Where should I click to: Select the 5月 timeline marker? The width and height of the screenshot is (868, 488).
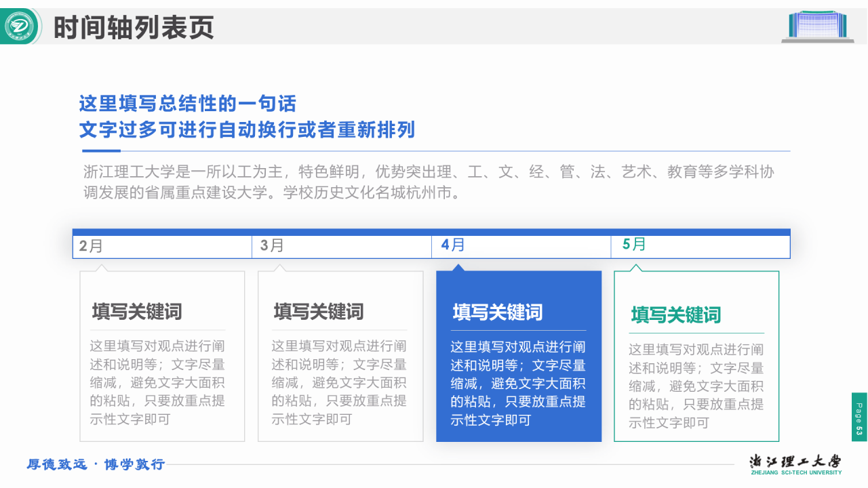coord(634,244)
